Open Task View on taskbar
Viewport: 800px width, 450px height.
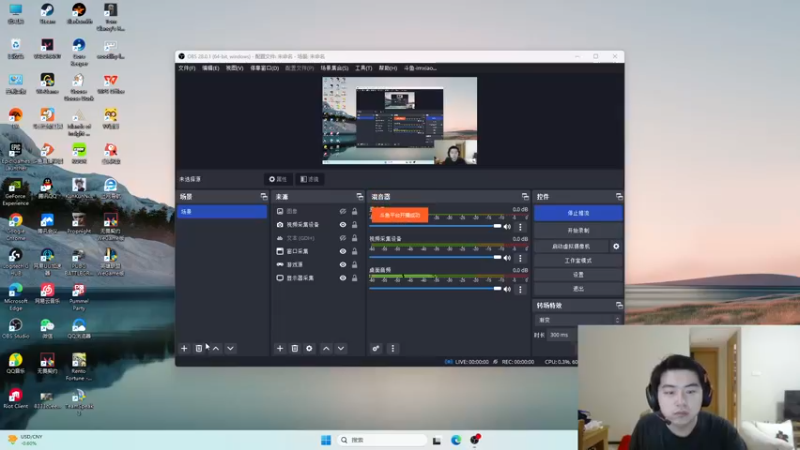[x=437, y=440]
